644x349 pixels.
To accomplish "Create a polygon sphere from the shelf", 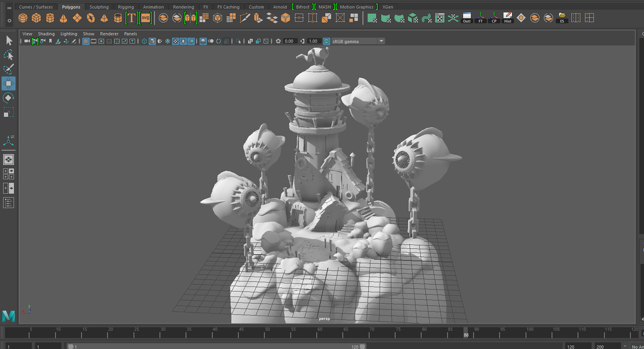I will pyautogui.click(x=23, y=18).
